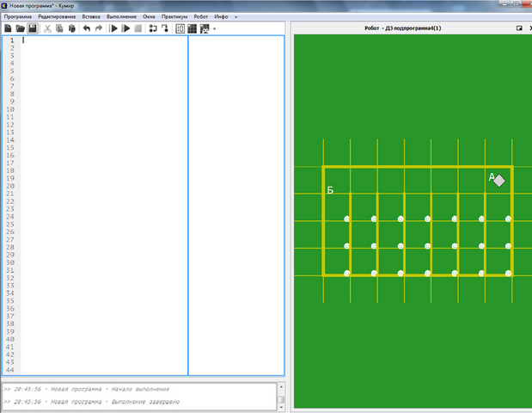
Task: Click the Кумир application icon in title bar
Action: tap(4, 5)
